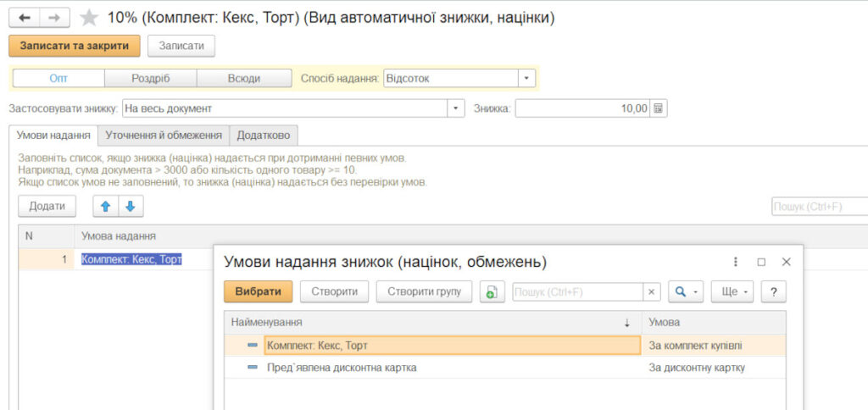
Task: Click the Знижка value field showing 10,00
Action: [583, 108]
